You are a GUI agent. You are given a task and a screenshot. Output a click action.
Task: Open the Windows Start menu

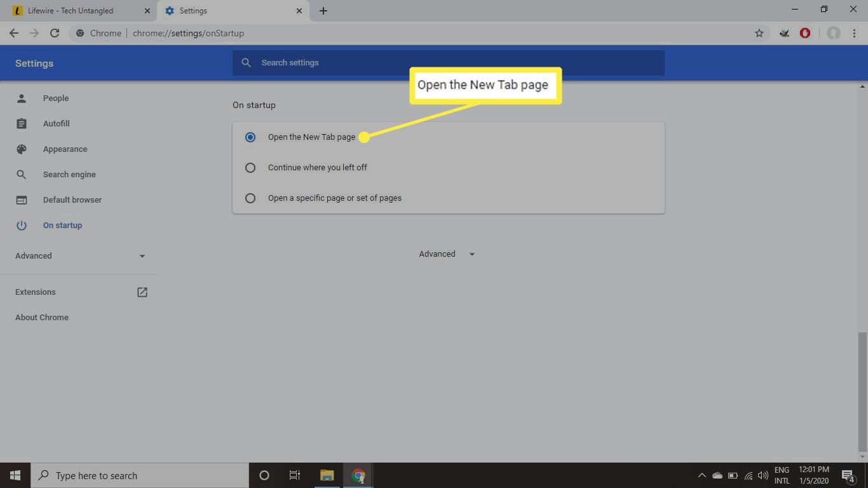[15, 475]
